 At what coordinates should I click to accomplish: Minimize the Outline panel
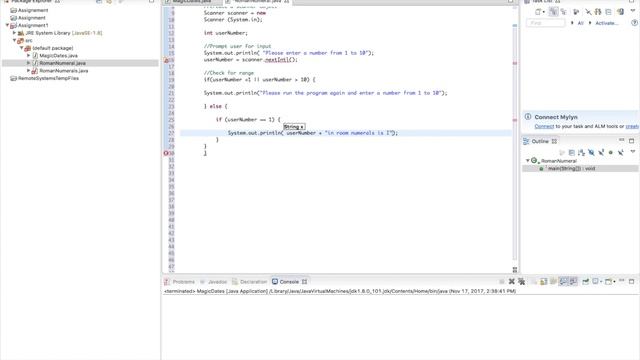click(622, 140)
